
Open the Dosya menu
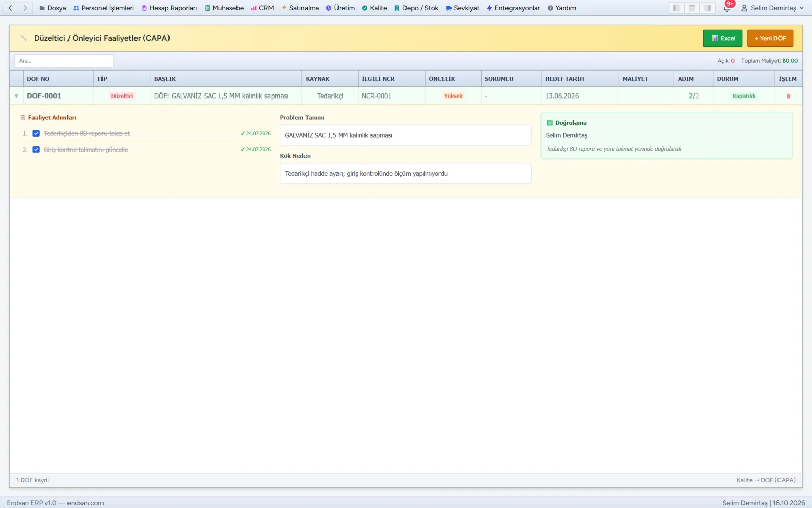click(x=53, y=8)
